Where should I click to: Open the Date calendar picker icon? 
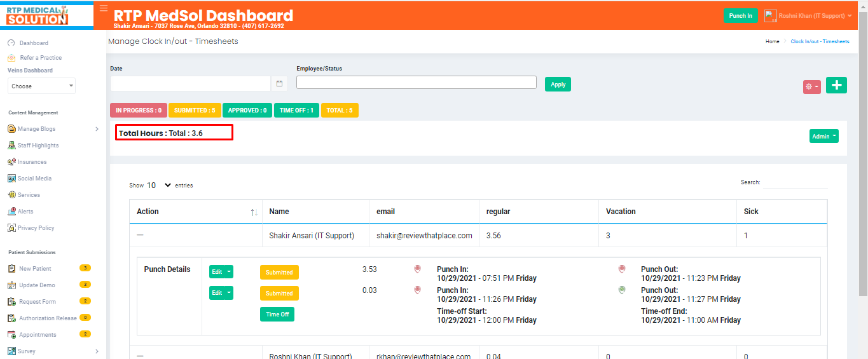click(x=279, y=83)
